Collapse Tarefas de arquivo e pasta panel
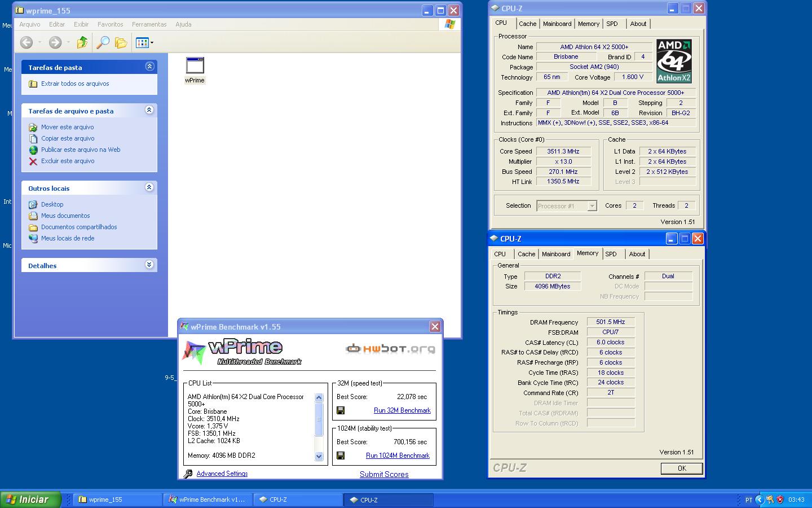The width and height of the screenshot is (812, 508). (x=149, y=110)
